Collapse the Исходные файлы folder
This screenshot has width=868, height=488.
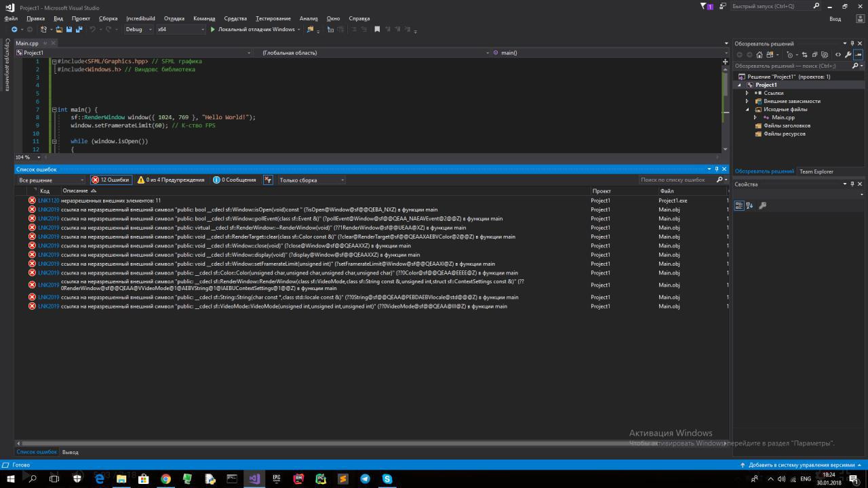(x=747, y=109)
